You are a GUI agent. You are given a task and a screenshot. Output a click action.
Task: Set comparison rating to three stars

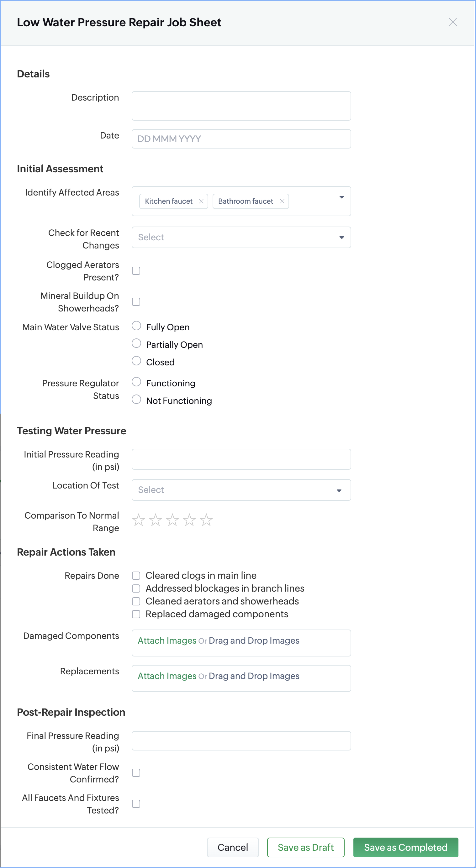click(x=172, y=520)
